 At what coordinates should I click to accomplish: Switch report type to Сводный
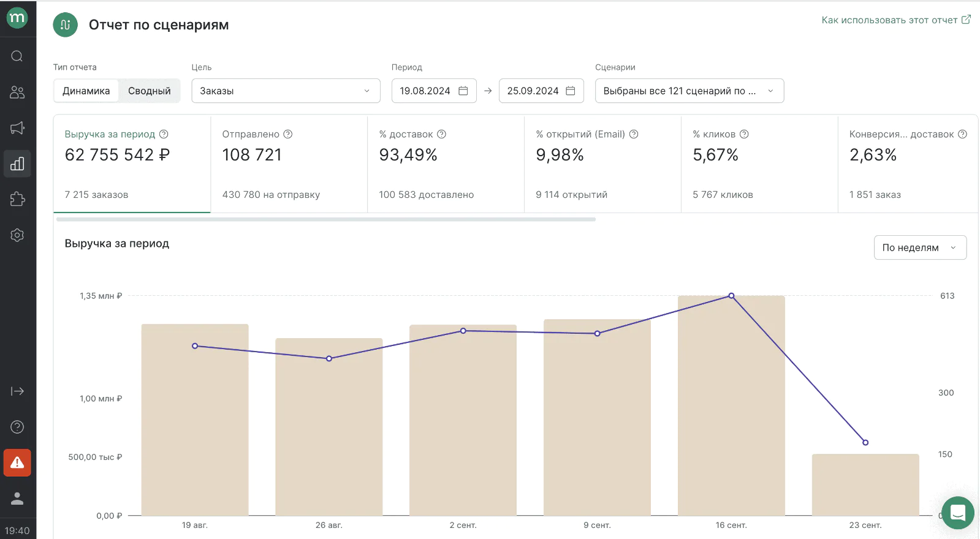tap(150, 91)
